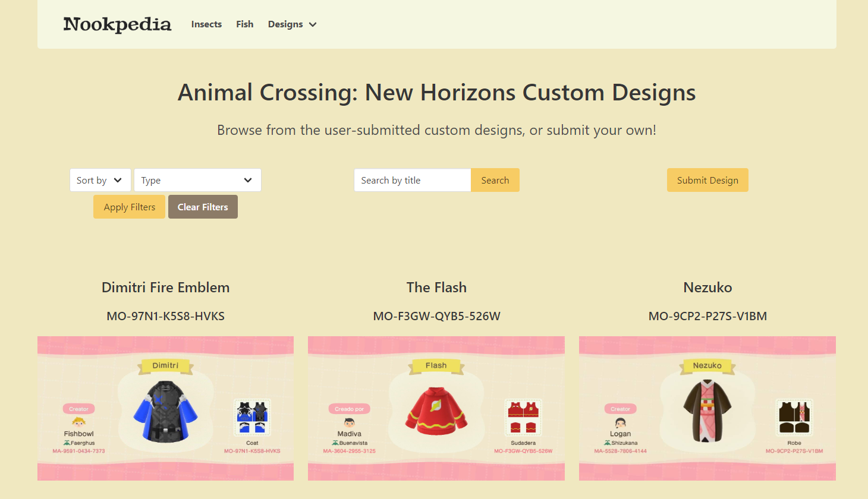Click the Nezuko Robe pattern preview icon

click(794, 417)
